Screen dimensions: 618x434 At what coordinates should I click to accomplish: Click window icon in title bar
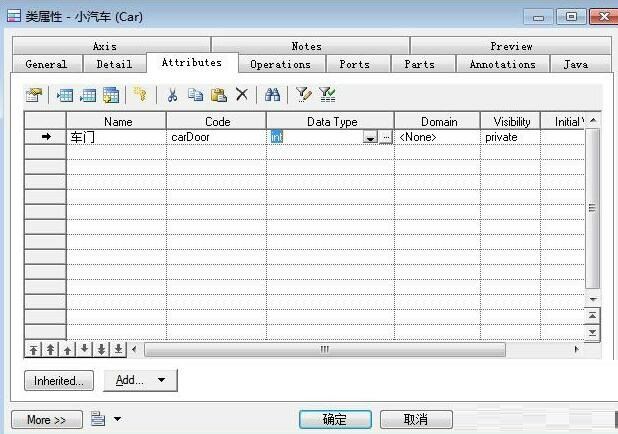click(x=14, y=16)
